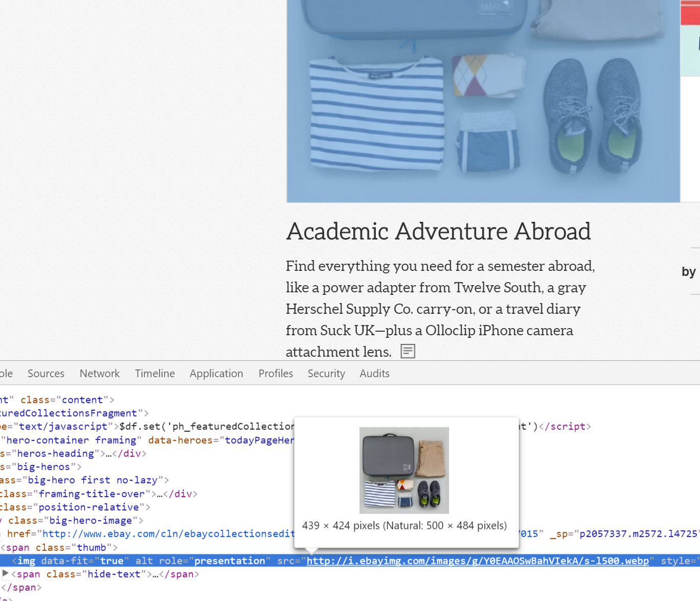Switch to the Audits tab

coord(374,374)
